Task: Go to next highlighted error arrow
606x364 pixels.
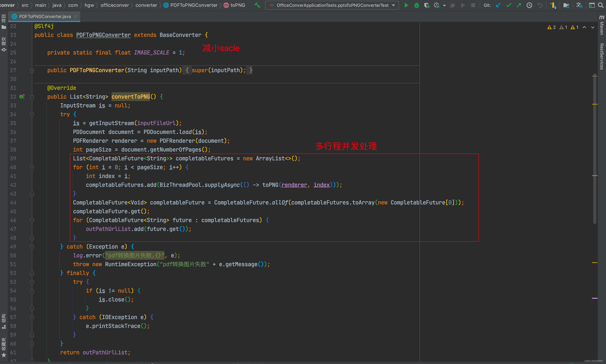Action: (x=593, y=27)
